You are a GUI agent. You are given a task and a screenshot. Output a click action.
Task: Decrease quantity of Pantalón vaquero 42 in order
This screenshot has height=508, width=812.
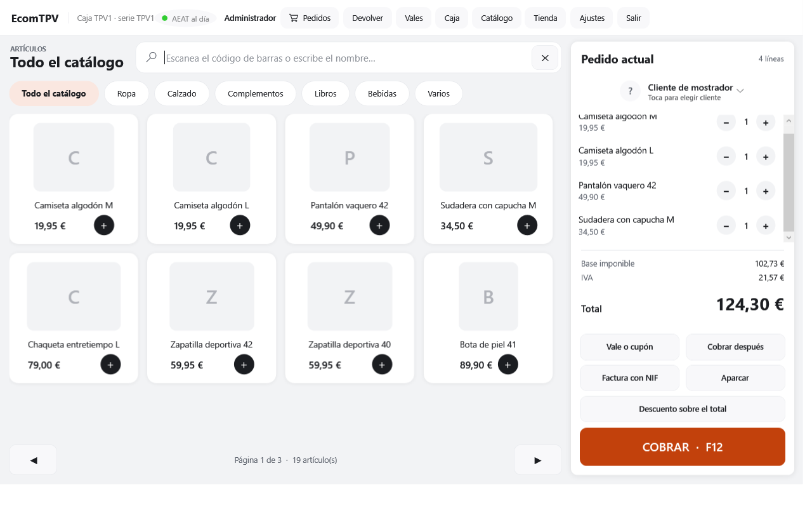click(726, 191)
